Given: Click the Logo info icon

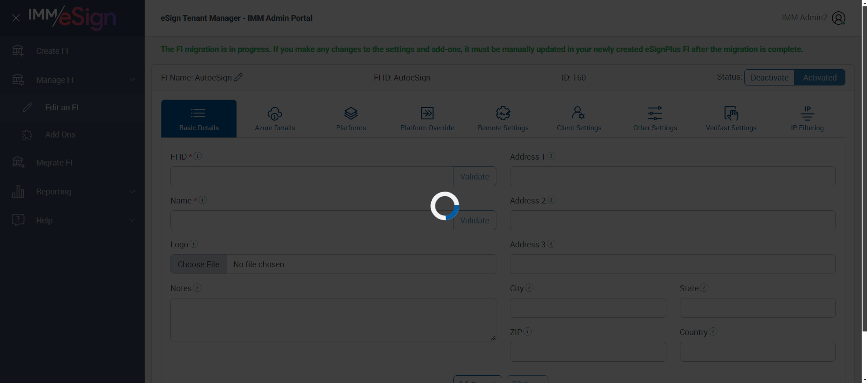Looking at the screenshot, I should tap(194, 244).
